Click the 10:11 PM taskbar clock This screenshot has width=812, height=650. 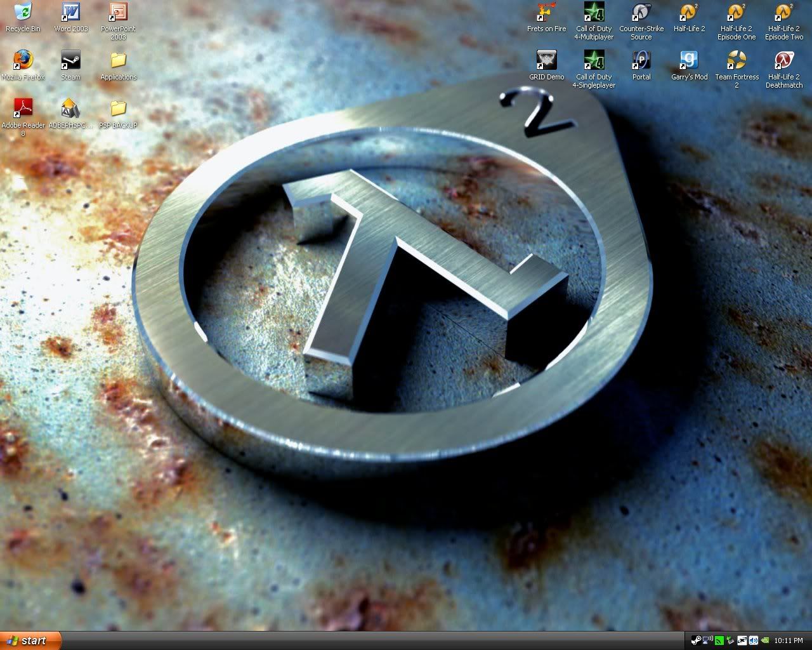point(789,640)
